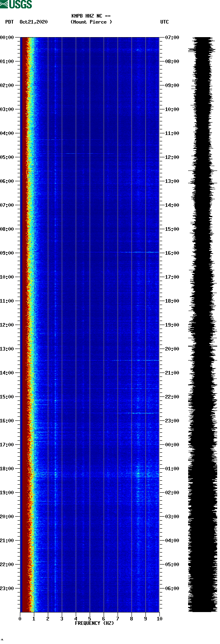Click the 15:00 PDT time label
Image resolution: width=220 pixels, height=644 pixels.
(7, 397)
